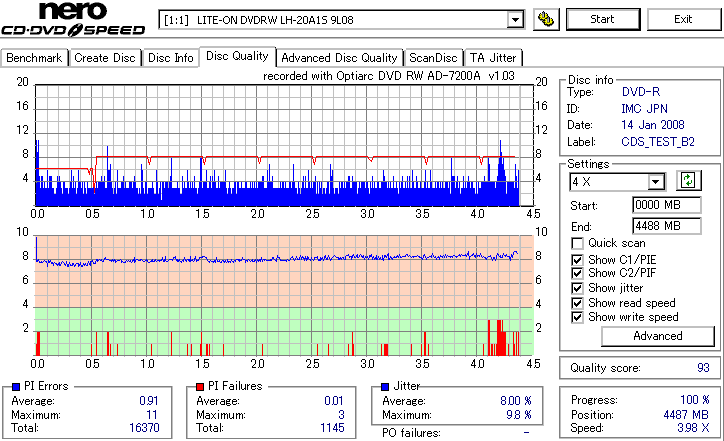Screen dimensions: 724x441
Task: Click the PO failures label
Action: (411, 433)
